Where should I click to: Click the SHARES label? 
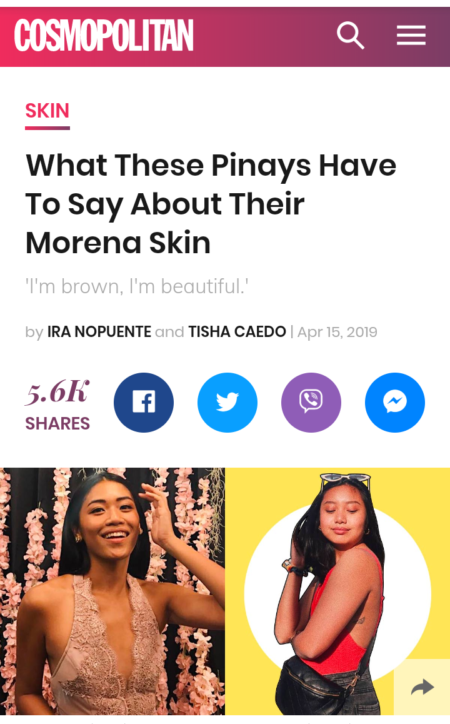pyautogui.click(x=57, y=423)
